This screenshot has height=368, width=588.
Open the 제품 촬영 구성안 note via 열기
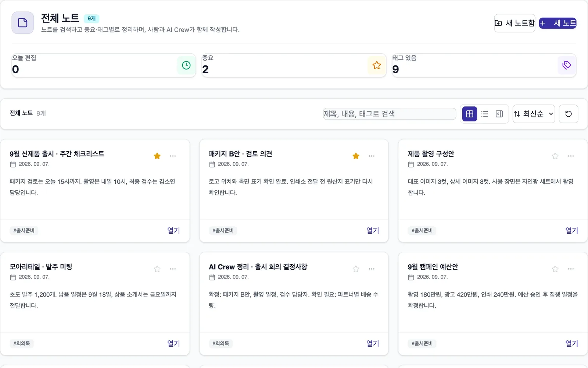[572, 230]
